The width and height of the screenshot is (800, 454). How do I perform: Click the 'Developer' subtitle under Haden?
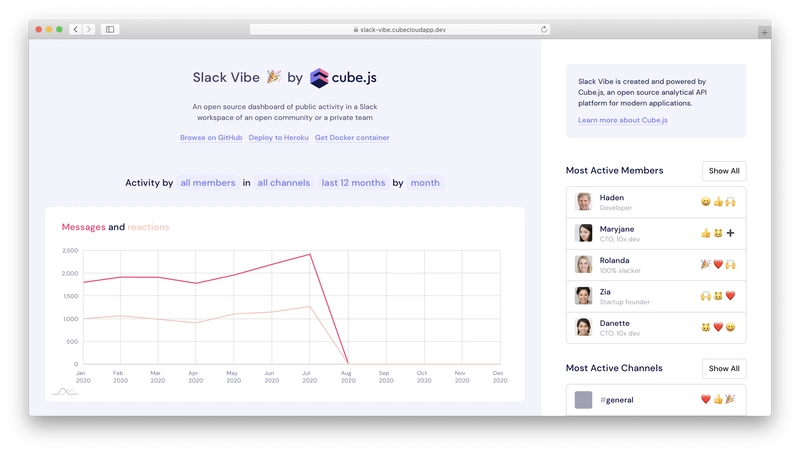(x=615, y=208)
